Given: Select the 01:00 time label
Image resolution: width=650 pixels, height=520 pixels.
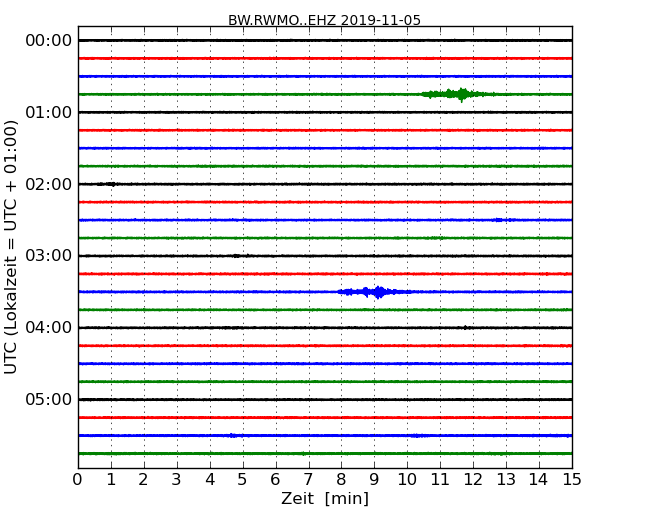Looking at the screenshot, I should pos(49,112).
